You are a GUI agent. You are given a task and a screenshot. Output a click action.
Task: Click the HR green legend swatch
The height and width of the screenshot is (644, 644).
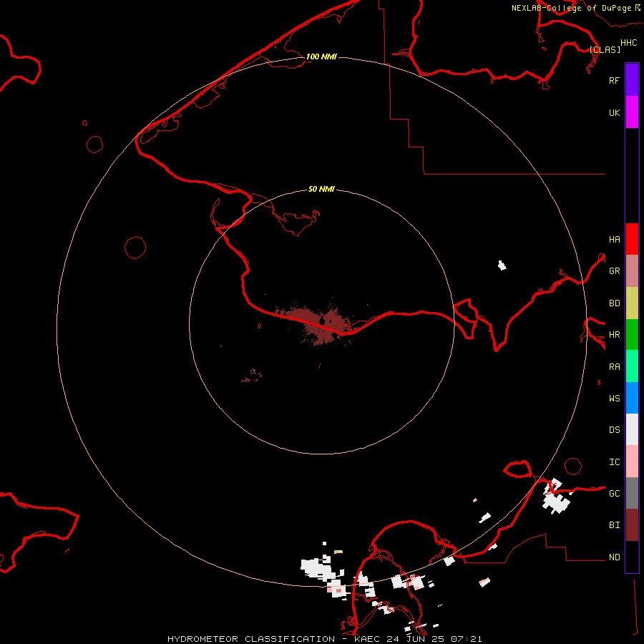pos(632,334)
